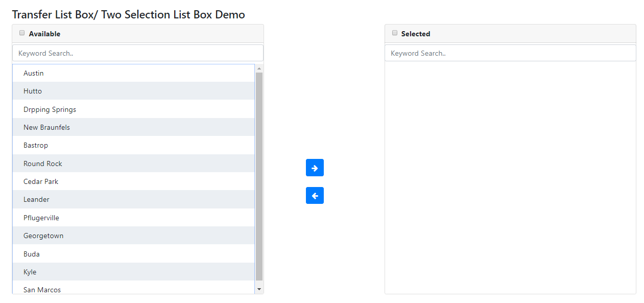
Task: Click the Available header label
Action: 44,34
